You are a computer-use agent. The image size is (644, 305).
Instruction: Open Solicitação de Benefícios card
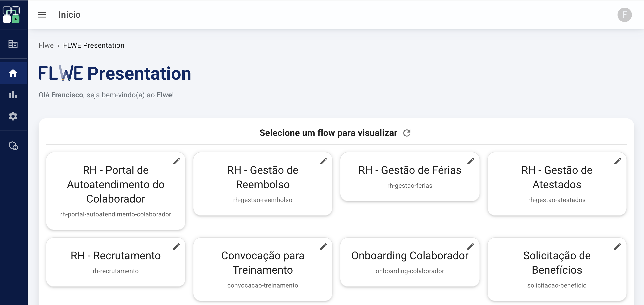(557, 269)
